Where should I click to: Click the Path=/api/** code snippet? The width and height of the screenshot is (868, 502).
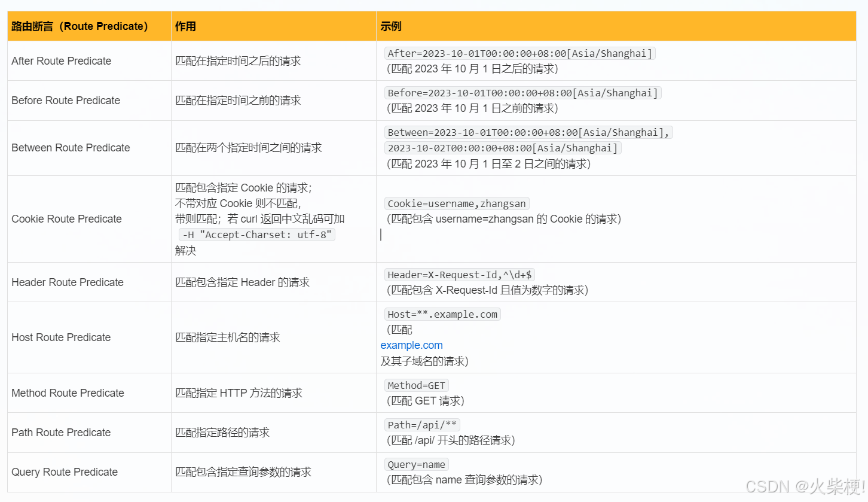click(422, 424)
